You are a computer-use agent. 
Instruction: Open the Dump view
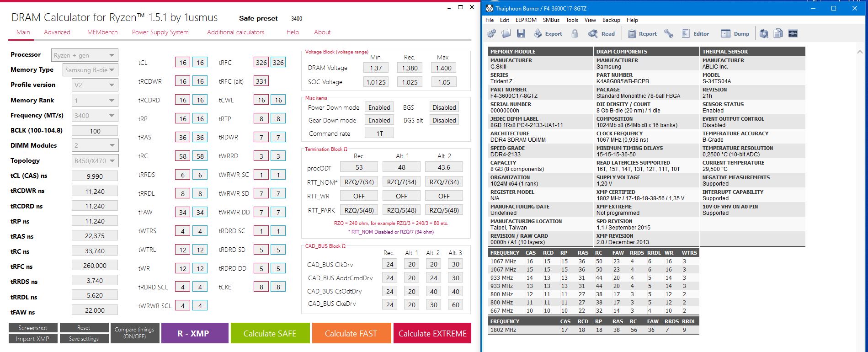click(735, 33)
